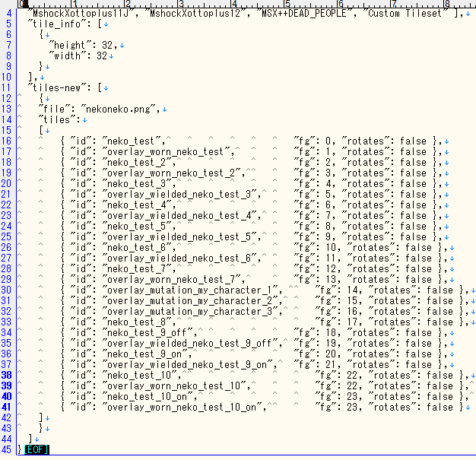476x460 pixels.
Task: Select line number 45 in the gutter
Action: click(x=7, y=449)
